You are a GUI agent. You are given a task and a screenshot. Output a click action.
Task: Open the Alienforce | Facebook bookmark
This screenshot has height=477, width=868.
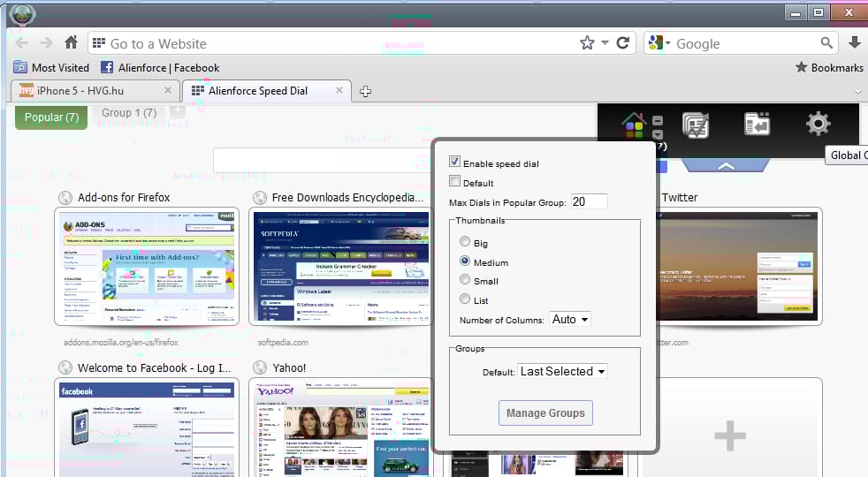(160, 67)
